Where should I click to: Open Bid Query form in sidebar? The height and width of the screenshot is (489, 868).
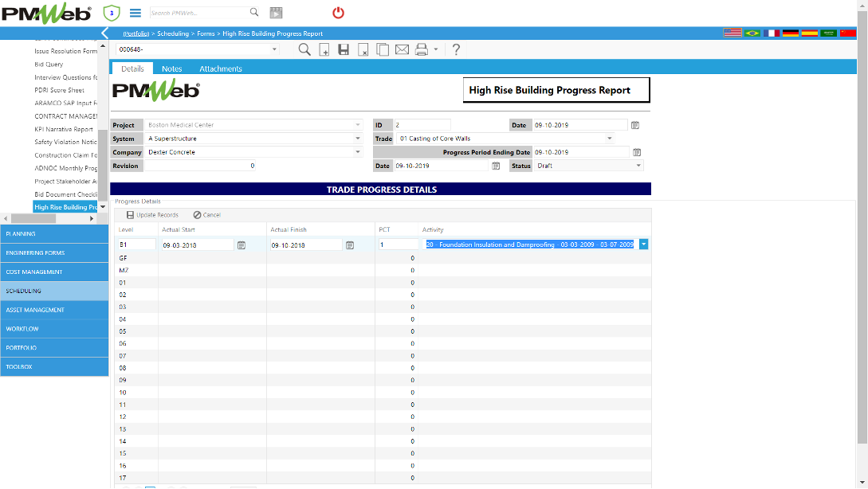pyautogui.click(x=49, y=65)
